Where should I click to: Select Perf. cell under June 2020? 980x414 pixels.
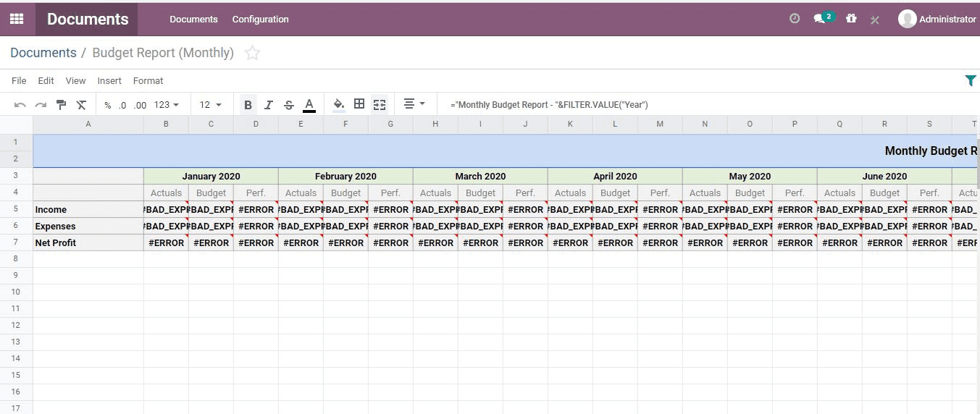(x=929, y=193)
